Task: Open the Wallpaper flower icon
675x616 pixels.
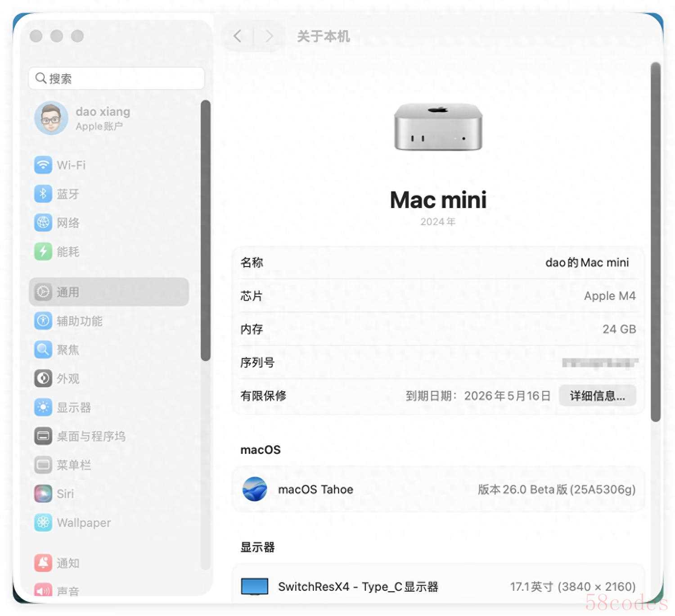Action: pyautogui.click(x=43, y=522)
